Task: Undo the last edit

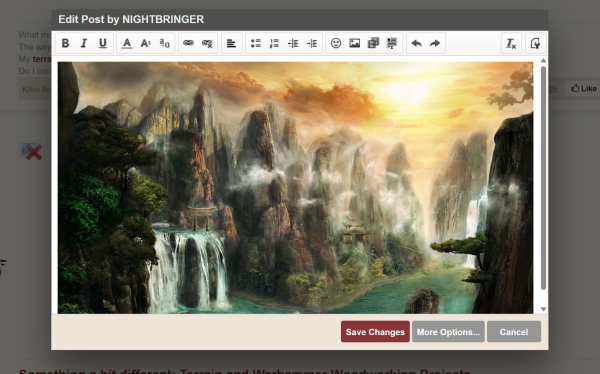Action: [x=416, y=43]
